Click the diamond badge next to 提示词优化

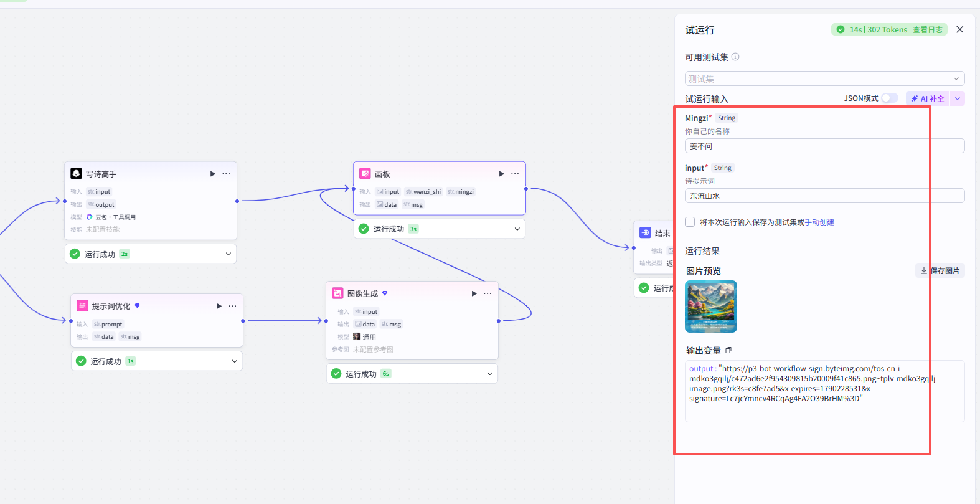[137, 306]
